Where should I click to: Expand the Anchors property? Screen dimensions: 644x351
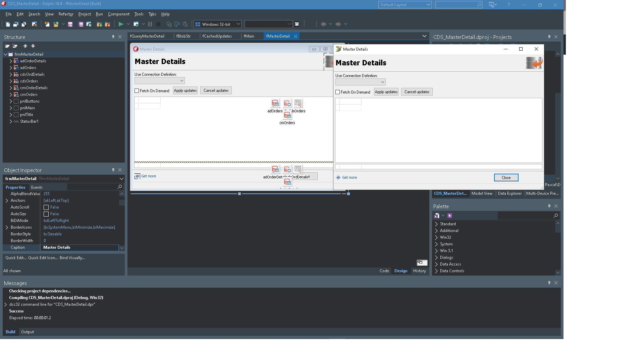[x=7, y=200]
